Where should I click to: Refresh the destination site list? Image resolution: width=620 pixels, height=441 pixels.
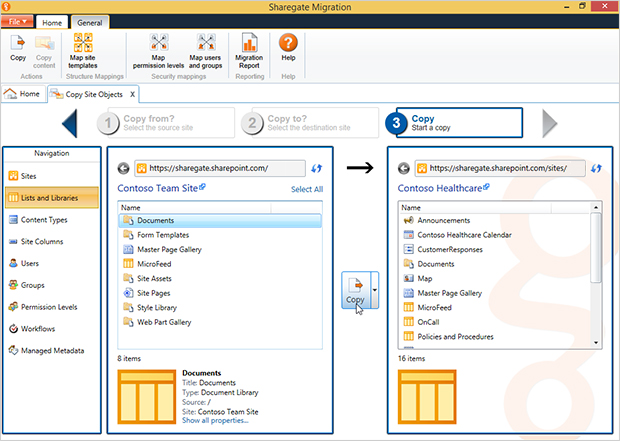[x=596, y=168]
